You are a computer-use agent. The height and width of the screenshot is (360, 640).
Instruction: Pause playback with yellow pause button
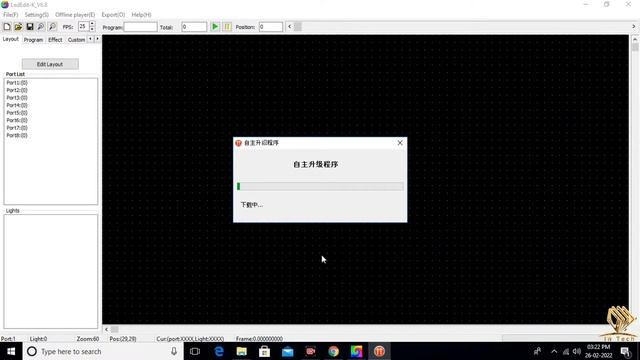click(227, 27)
